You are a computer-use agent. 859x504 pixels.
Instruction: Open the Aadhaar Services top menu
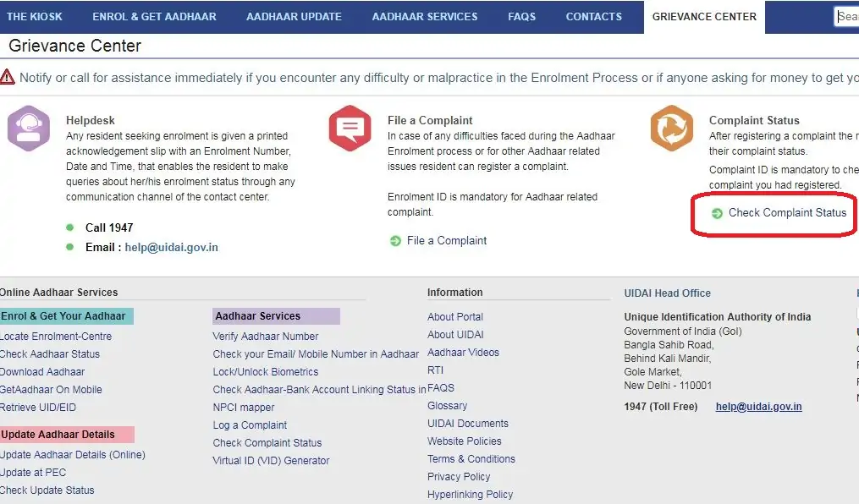(425, 16)
